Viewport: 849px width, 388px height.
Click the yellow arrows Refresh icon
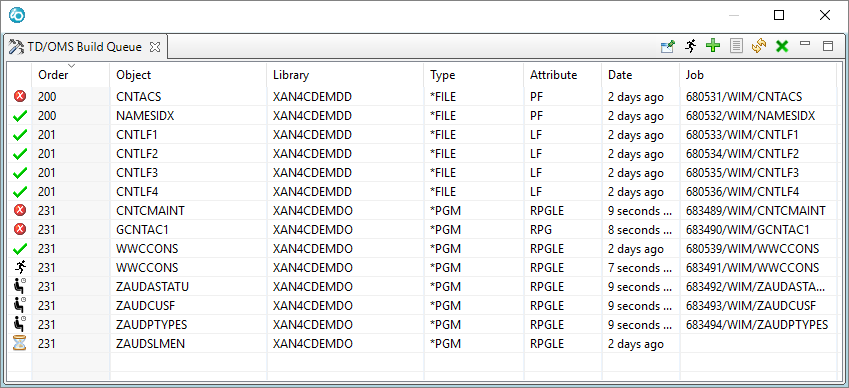coord(759,46)
